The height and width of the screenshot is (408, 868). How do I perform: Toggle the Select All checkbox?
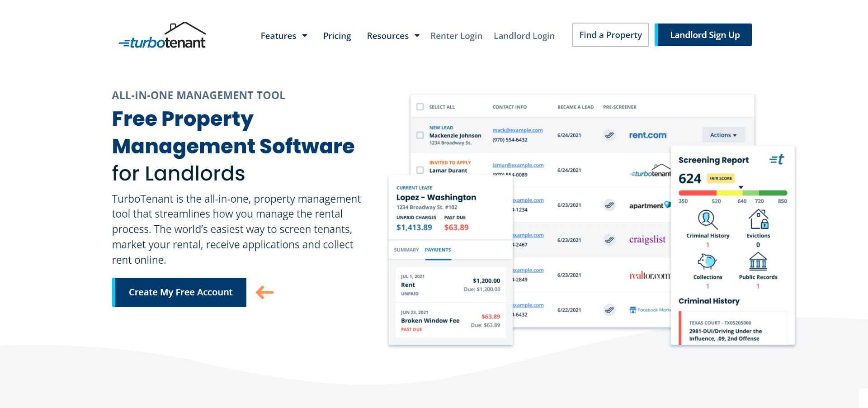point(420,107)
